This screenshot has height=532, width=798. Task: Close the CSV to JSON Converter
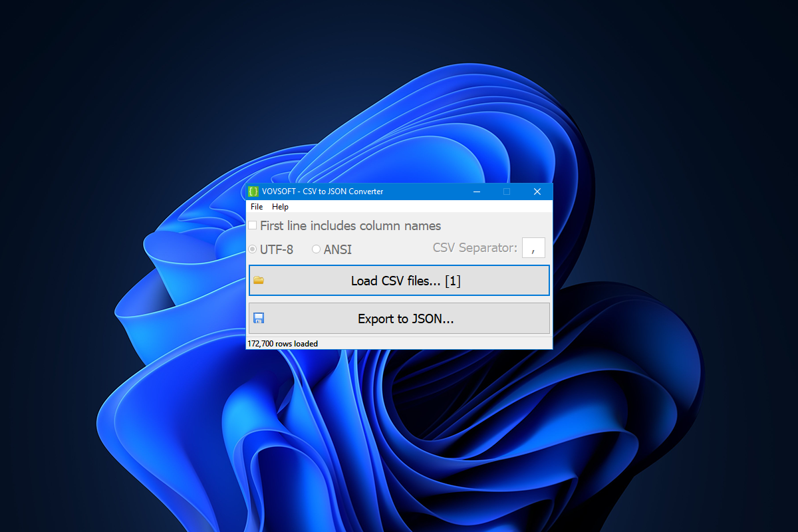(537, 192)
